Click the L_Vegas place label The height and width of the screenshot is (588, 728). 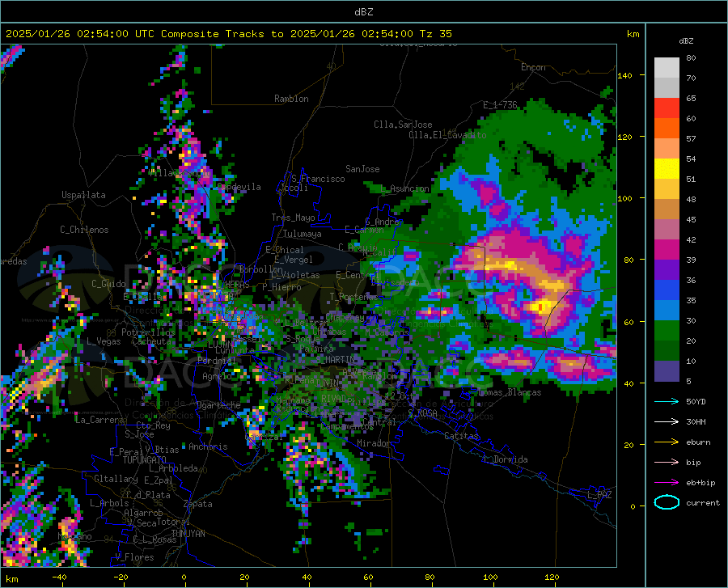point(104,341)
